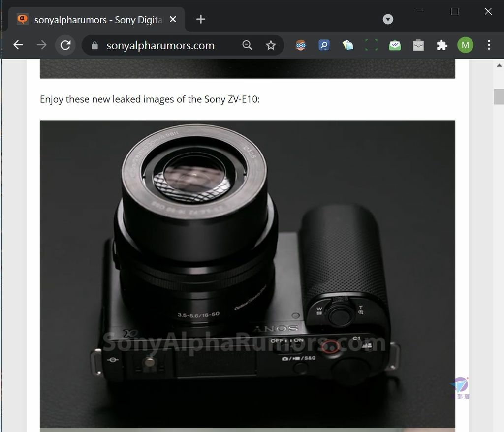This screenshot has height=432, width=504.
Task: Open Chrome's three-dot menu
Action: pyautogui.click(x=489, y=45)
